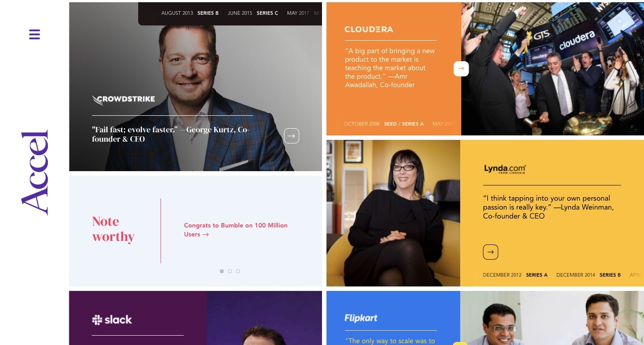This screenshot has height=345, width=644.
Task: Open Congrats to Bumble on 100 Million Users link
Action: point(236,230)
